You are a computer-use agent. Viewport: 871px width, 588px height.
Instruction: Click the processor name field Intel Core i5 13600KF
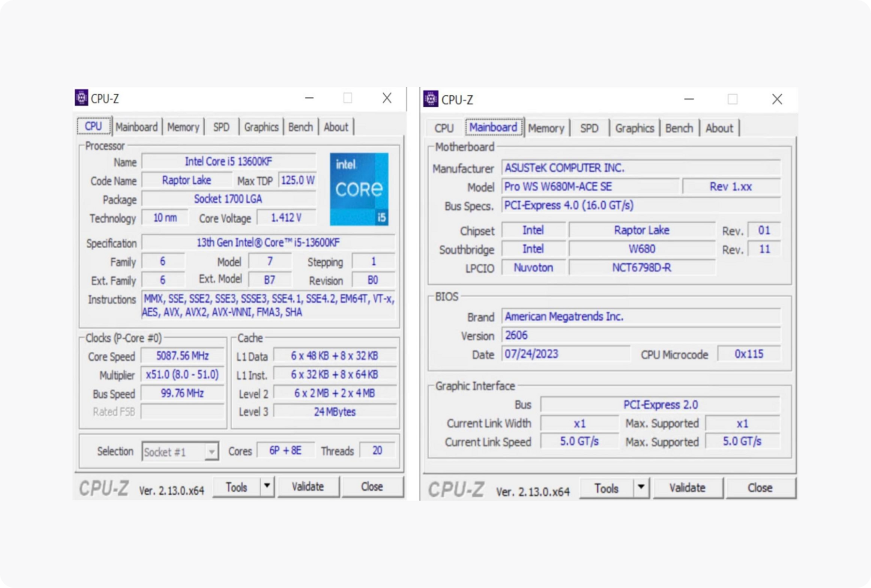pyautogui.click(x=229, y=162)
